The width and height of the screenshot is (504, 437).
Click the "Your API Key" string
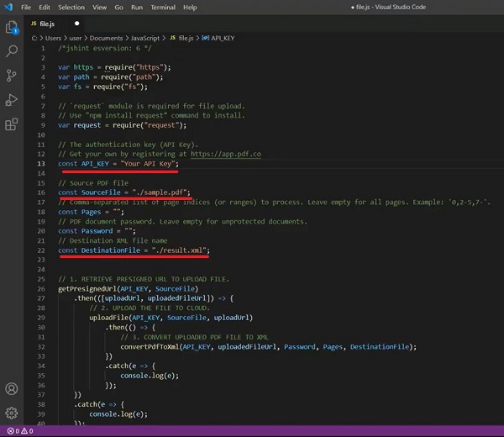coord(148,164)
